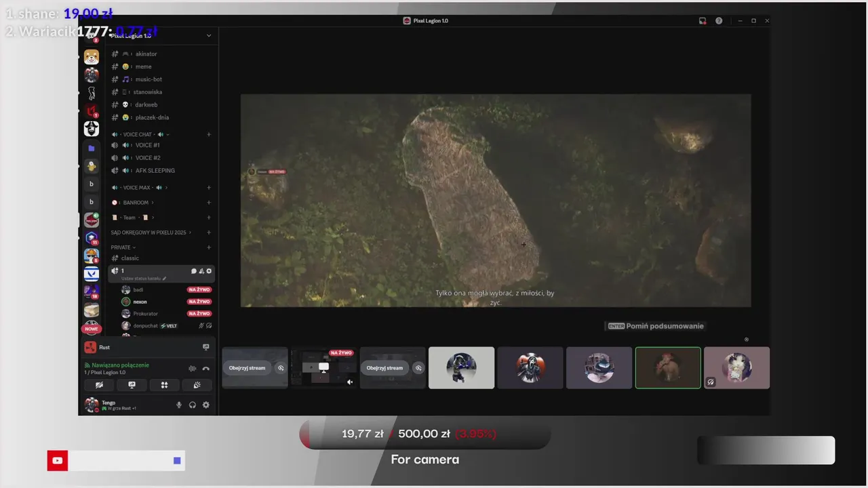Open Discord help icon in title bar
The width and height of the screenshot is (868, 488).
click(x=719, y=21)
